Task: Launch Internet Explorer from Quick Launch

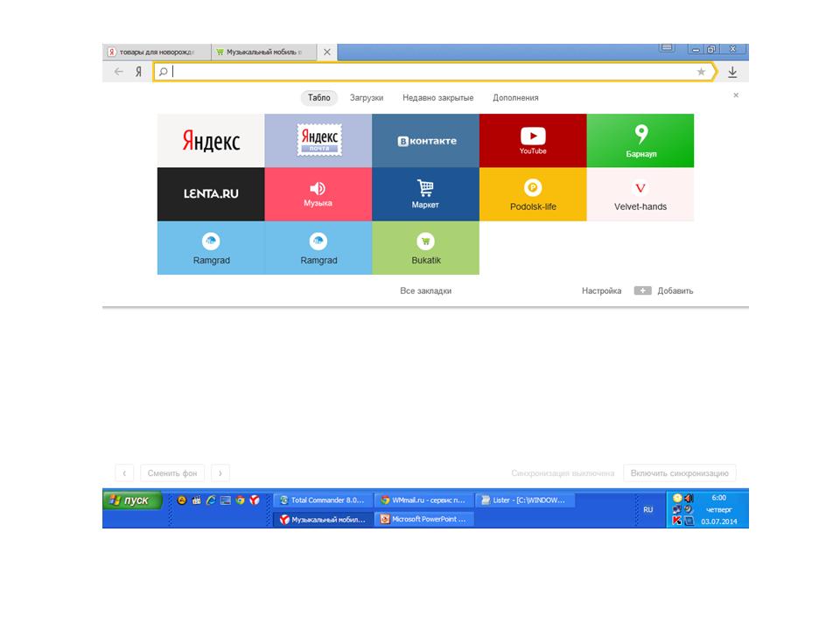Action: pyautogui.click(x=211, y=500)
